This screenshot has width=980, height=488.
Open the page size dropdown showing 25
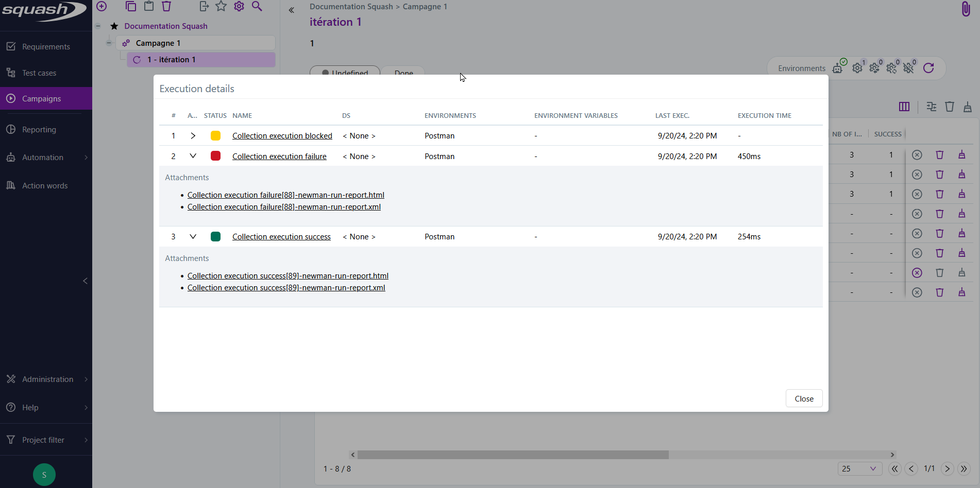[859, 469]
